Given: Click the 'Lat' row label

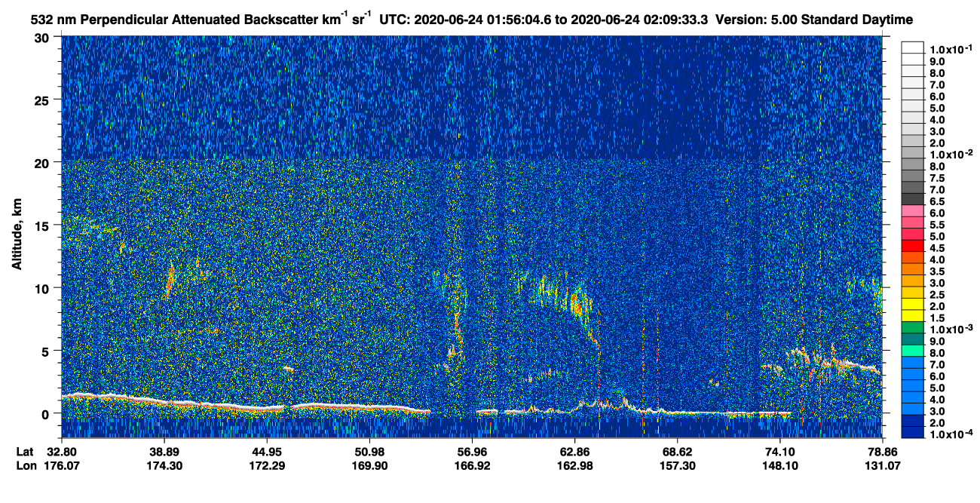Looking at the screenshot, I should point(25,452).
